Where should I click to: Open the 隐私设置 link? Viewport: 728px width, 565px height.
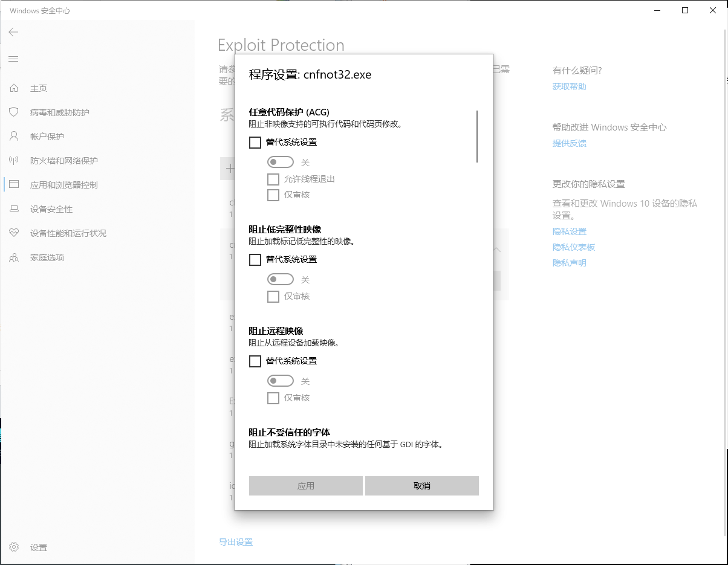tap(570, 231)
